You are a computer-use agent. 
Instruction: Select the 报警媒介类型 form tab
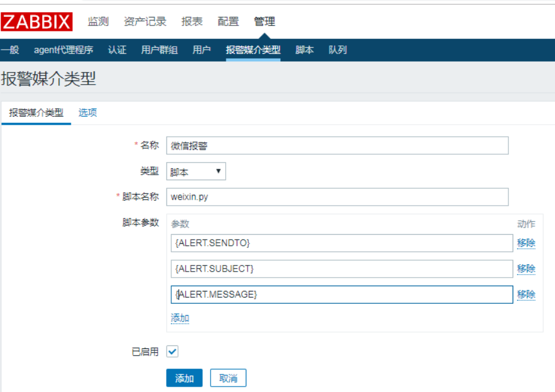coord(36,113)
